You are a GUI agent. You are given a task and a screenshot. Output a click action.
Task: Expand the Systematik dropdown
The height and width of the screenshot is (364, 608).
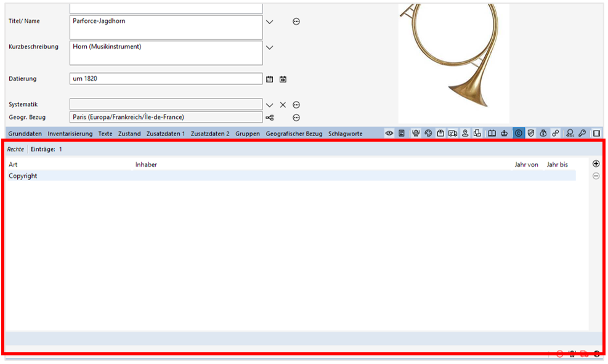click(271, 104)
